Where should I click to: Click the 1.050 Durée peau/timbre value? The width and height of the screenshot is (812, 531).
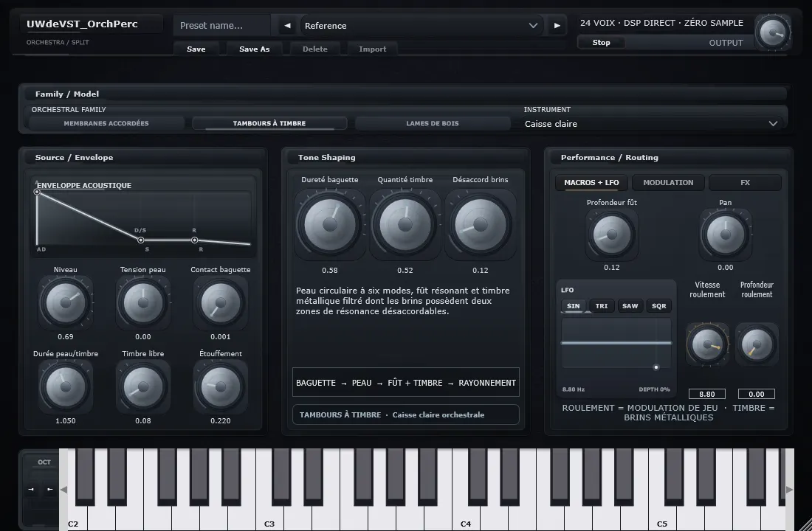65,421
